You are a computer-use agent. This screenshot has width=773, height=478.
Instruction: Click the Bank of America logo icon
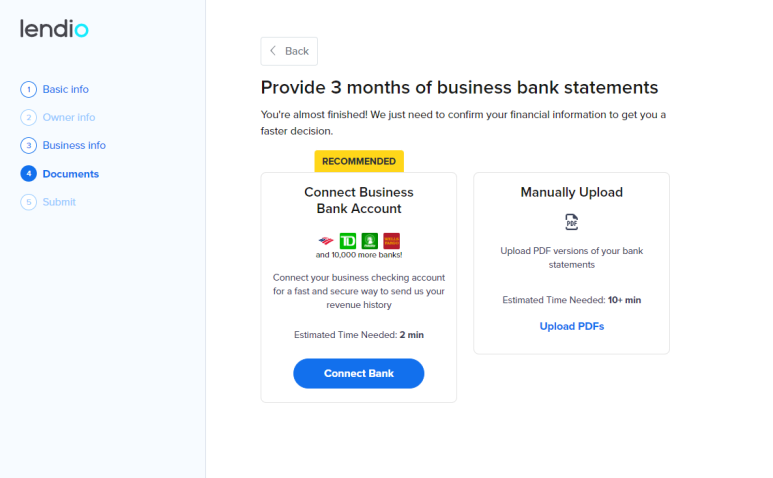click(326, 241)
